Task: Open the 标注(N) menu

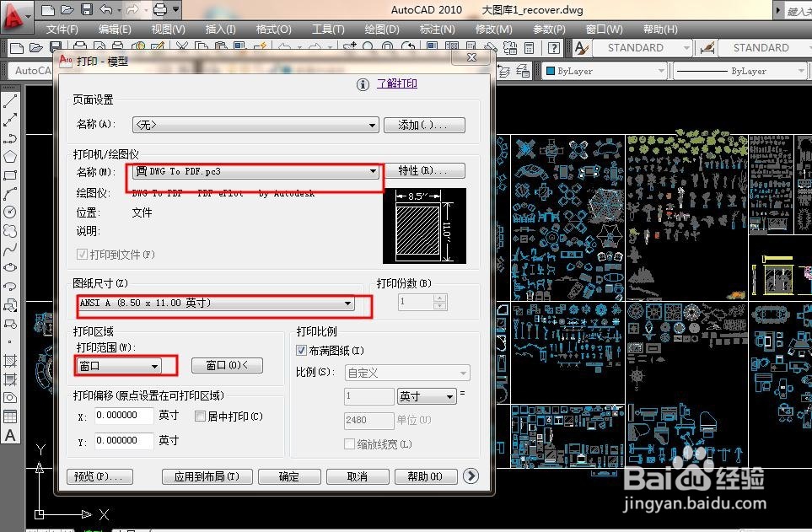Action: pos(438,30)
